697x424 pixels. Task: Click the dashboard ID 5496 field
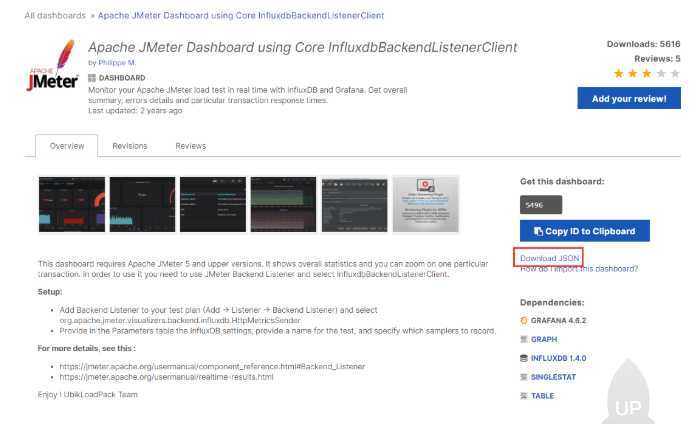pyautogui.click(x=541, y=205)
